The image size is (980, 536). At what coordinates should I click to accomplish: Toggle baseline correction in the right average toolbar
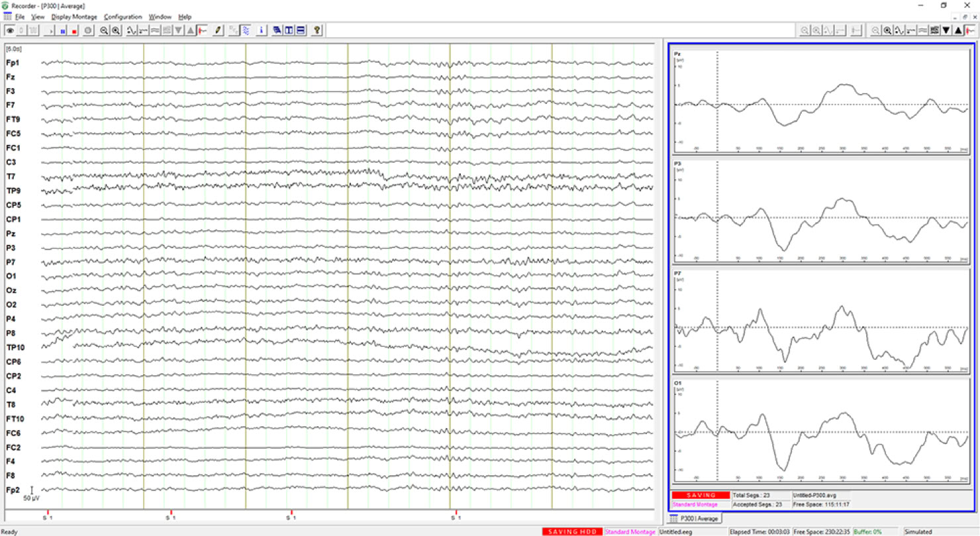click(x=970, y=30)
